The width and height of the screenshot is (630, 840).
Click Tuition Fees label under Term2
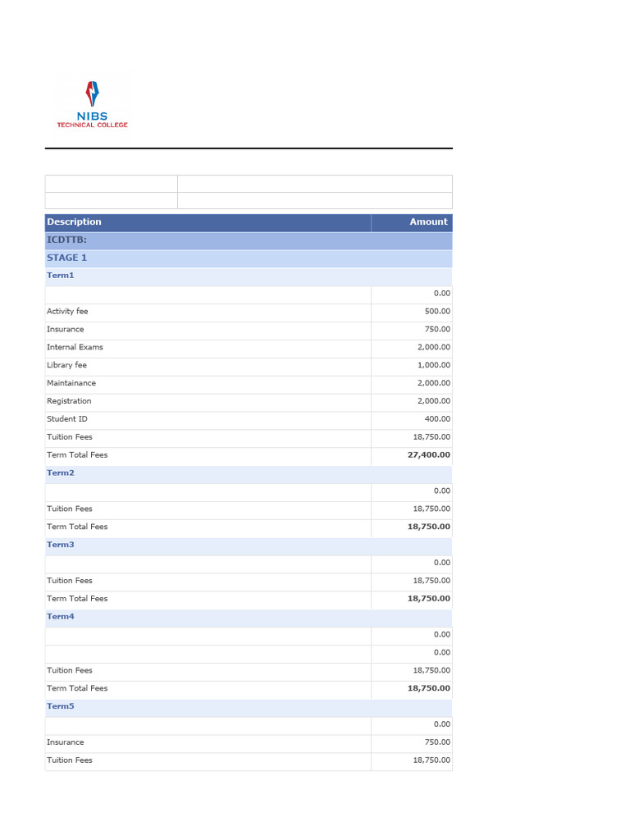click(x=70, y=509)
